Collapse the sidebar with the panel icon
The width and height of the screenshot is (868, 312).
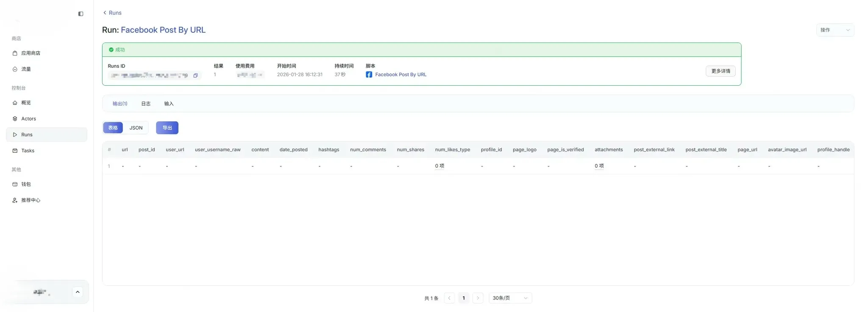[x=81, y=14]
